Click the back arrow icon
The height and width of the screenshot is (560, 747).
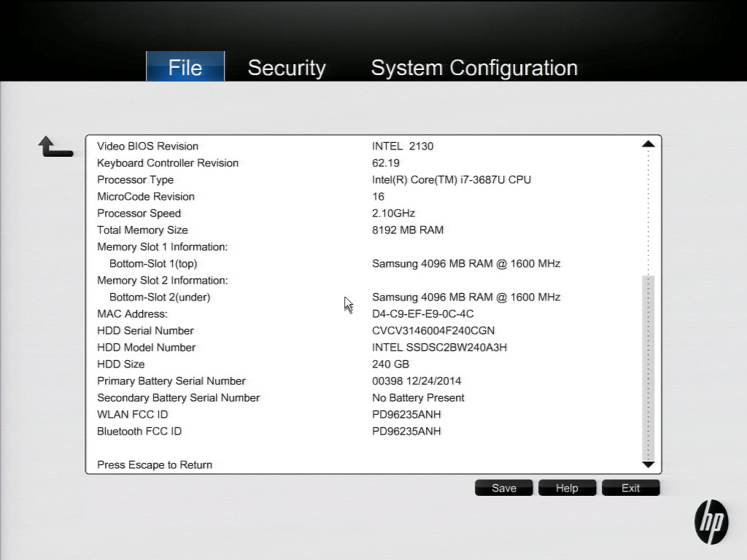point(55,147)
